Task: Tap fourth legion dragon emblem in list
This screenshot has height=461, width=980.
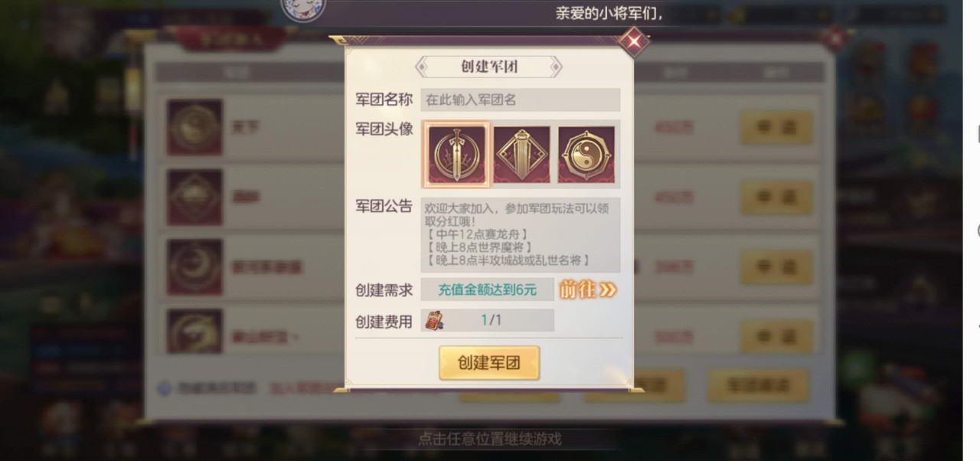Action: pos(195,332)
